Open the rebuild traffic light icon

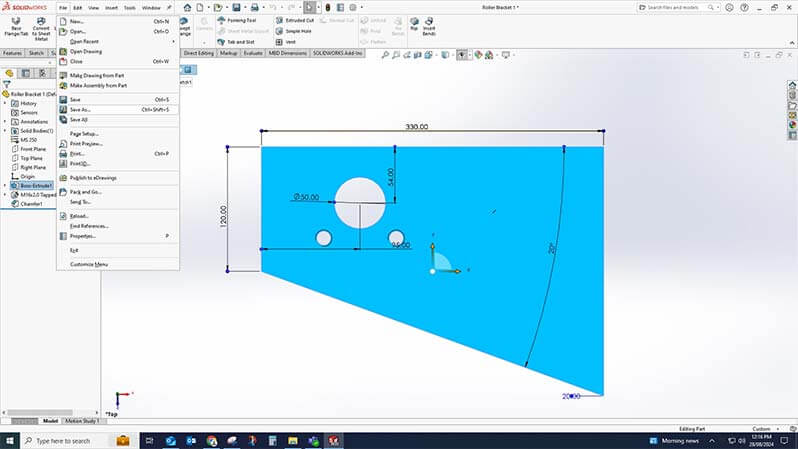click(328, 8)
